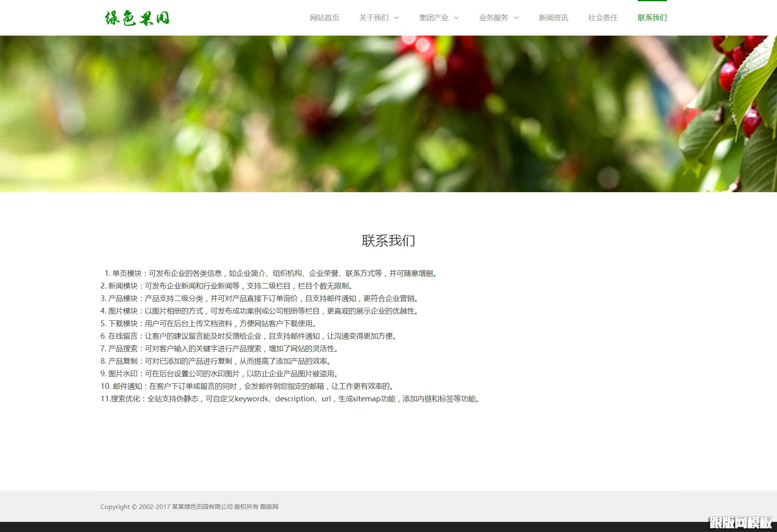Click the line starting 7. 产品搜索

pyautogui.click(x=220, y=349)
